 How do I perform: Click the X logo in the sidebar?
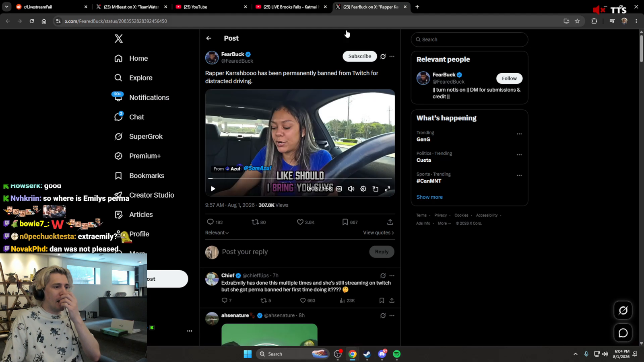click(x=118, y=39)
